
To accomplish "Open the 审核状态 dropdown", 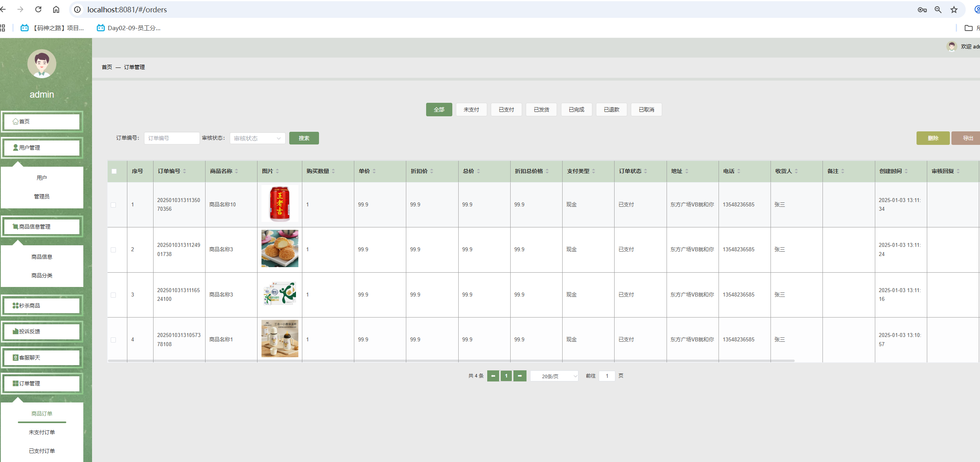I will coord(257,138).
